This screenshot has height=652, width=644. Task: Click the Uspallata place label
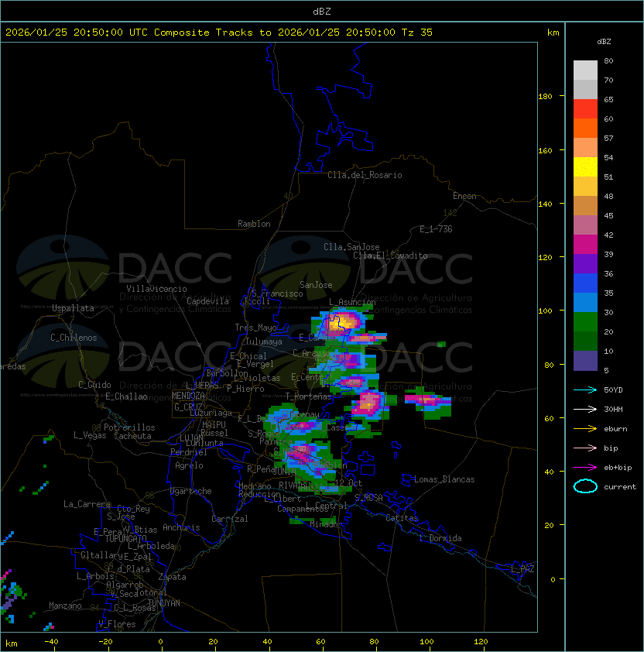pyautogui.click(x=73, y=308)
